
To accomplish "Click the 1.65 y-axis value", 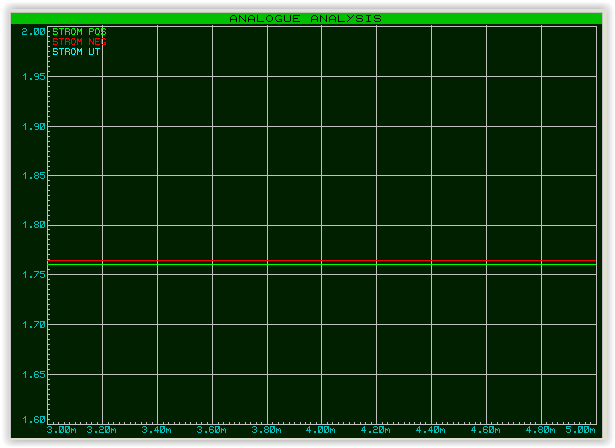I will coord(33,375).
